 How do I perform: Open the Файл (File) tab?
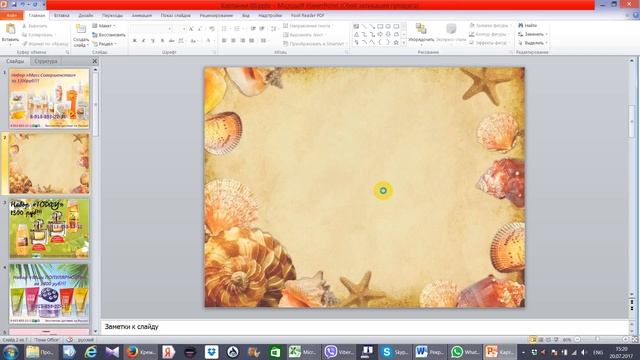coord(11,16)
